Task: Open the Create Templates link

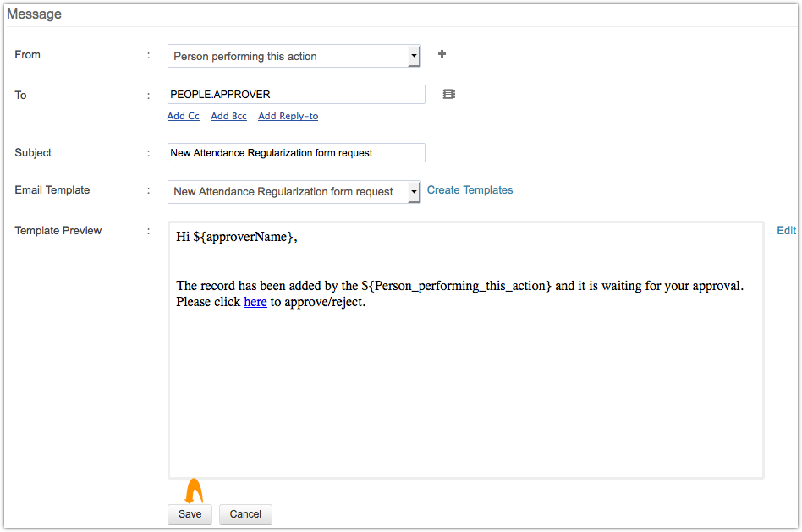Action: pos(470,190)
